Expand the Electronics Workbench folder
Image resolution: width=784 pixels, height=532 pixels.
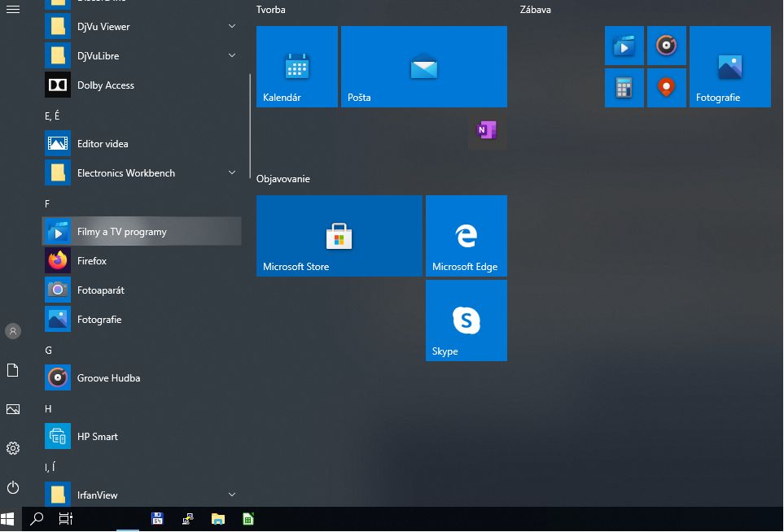pos(232,173)
